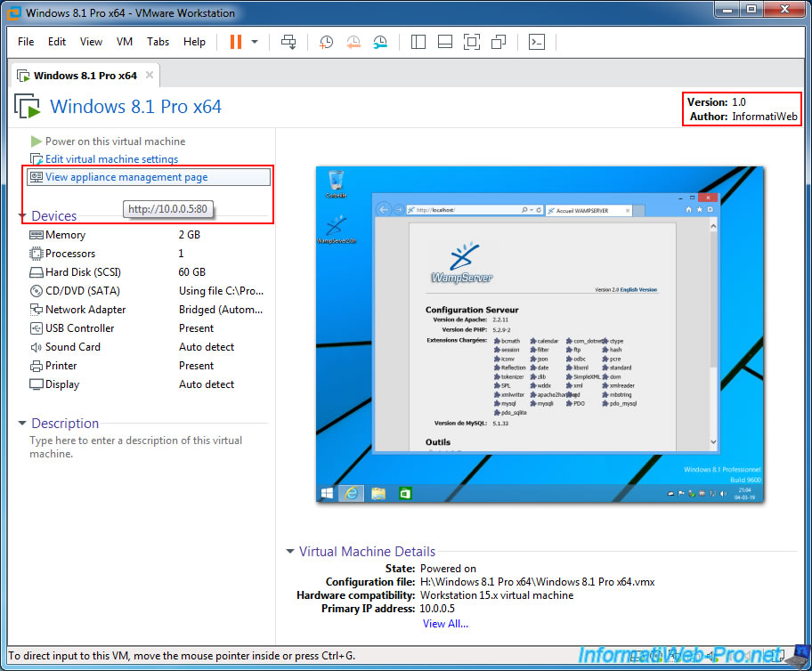The height and width of the screenshot is (671, 812).
Task: Select the Network Adapter device
Action: (148, 310)
